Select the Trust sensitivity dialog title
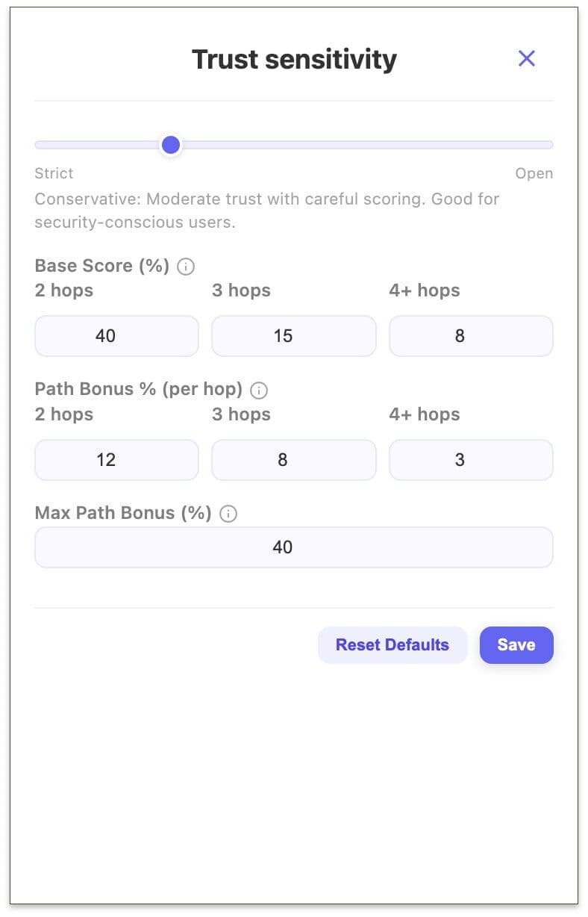 (294, 59)
